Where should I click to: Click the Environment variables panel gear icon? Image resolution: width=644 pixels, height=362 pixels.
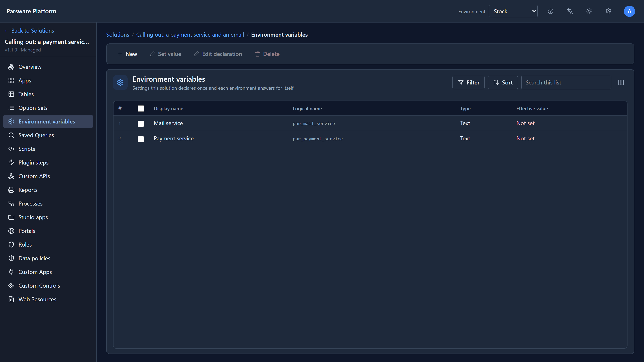click(120, 82)
